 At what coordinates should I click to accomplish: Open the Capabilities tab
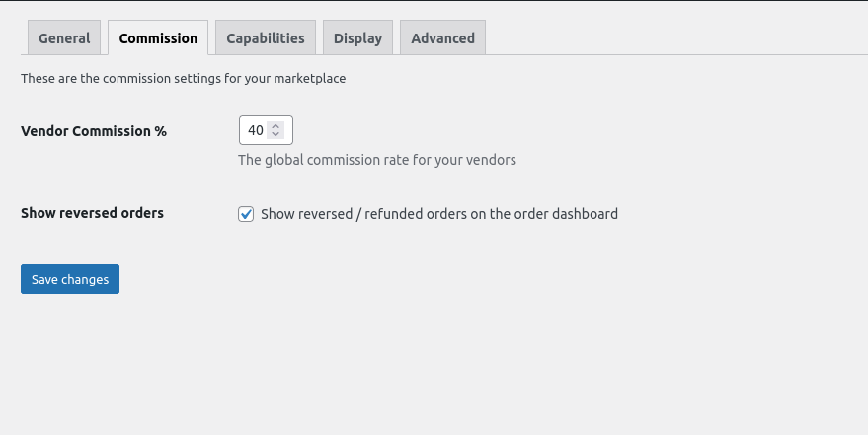(266, 37)
